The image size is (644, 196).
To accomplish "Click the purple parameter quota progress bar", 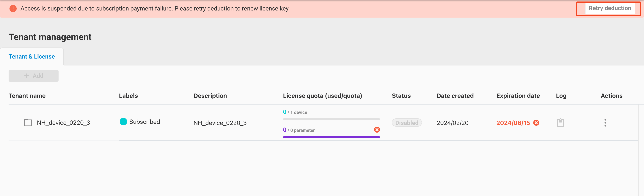I will tap(331, 137).
